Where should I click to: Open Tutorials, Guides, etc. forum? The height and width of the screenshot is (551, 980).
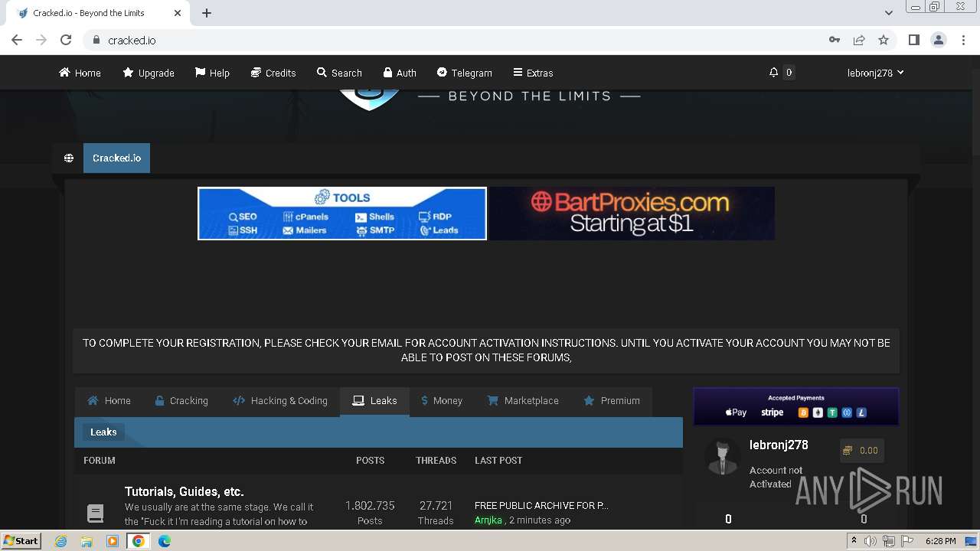click(x=184, y=492)
